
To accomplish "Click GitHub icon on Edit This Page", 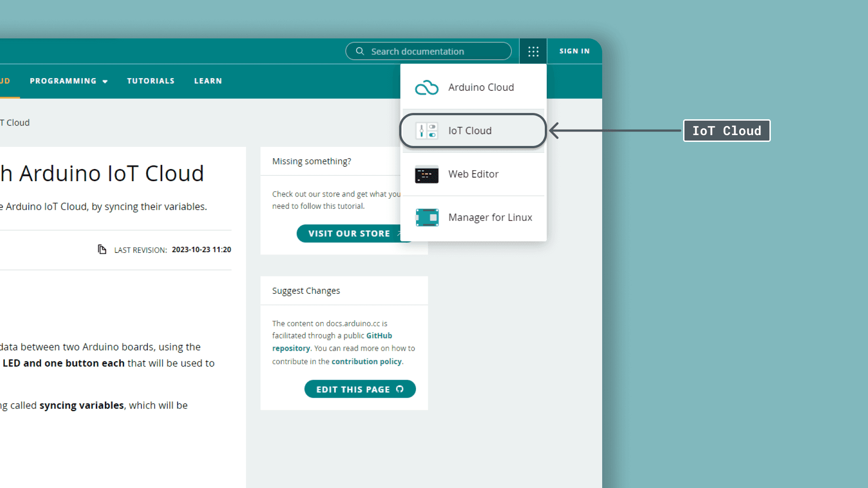I will pyautogui.click(x=400, y=389).
